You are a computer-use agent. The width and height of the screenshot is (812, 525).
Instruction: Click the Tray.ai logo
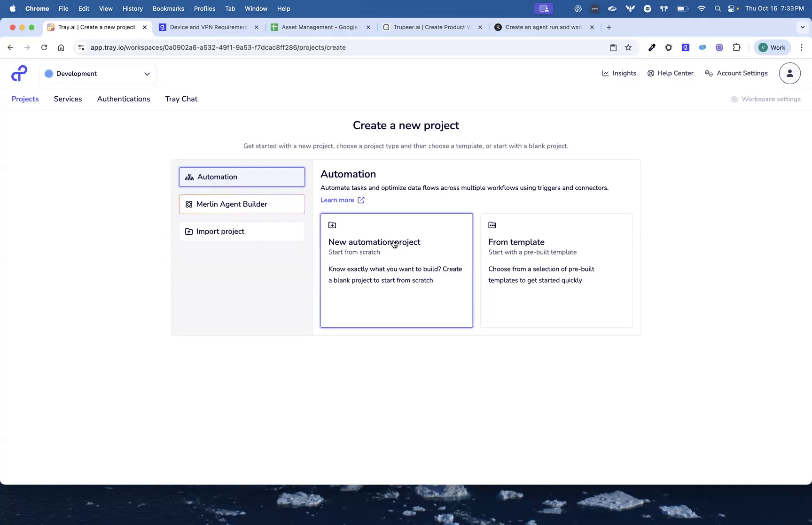[x=19, y=73]
